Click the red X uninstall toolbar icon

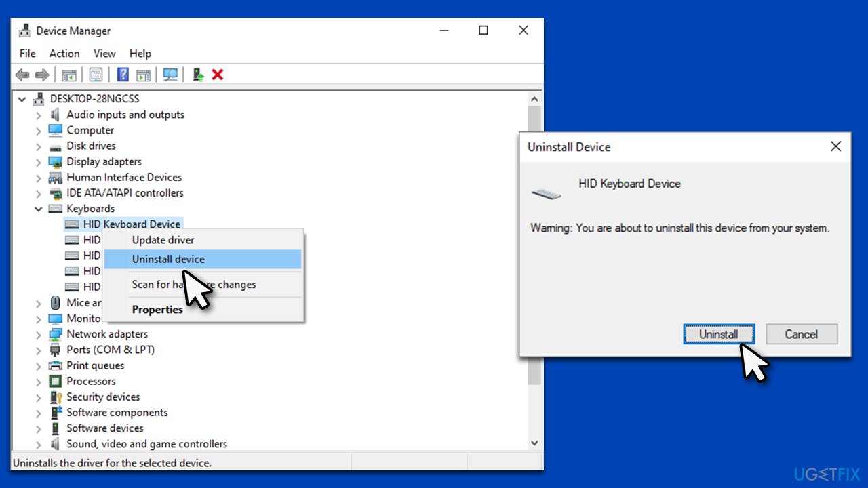coord(217,75)
